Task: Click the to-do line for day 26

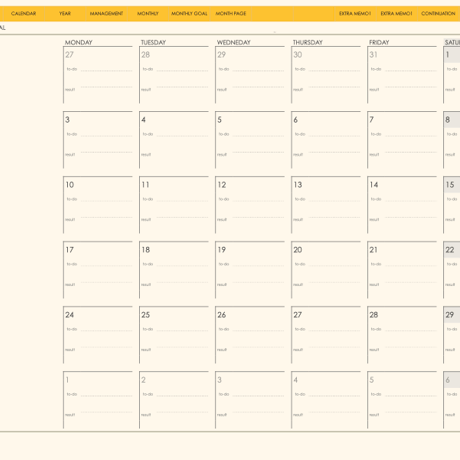Action: [258, 330]
